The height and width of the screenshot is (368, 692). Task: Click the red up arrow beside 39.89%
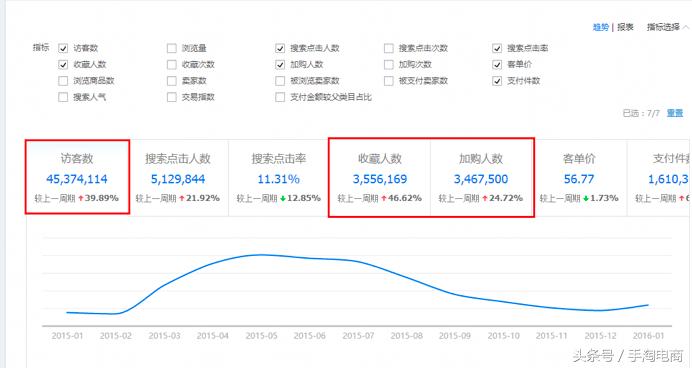(x=81, y=199)
